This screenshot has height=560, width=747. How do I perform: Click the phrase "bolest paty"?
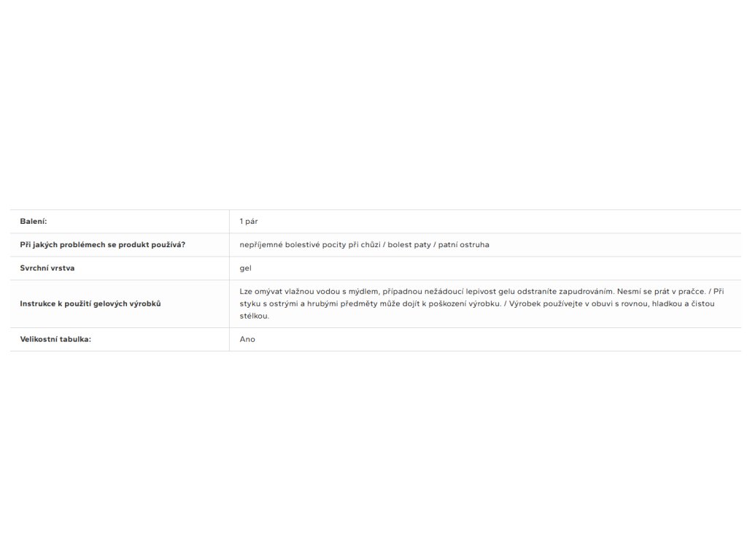409,244
